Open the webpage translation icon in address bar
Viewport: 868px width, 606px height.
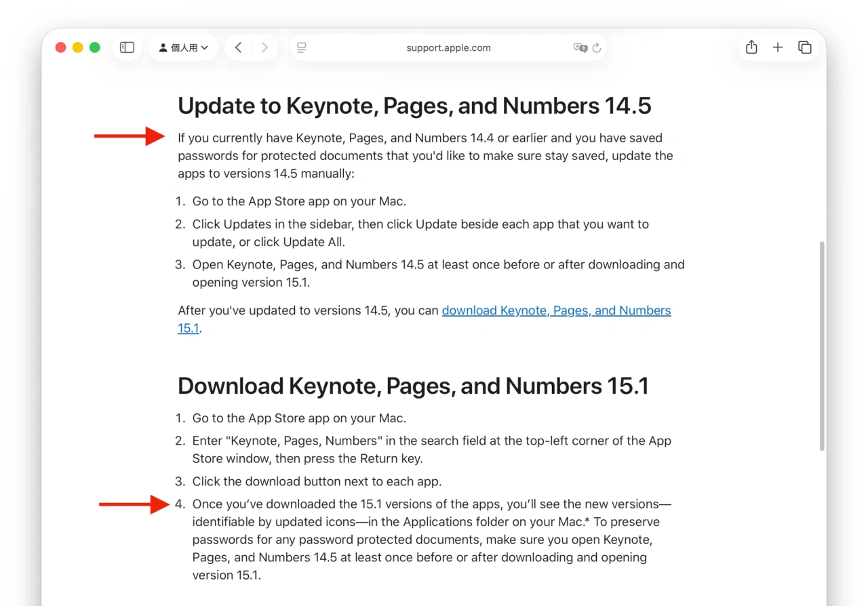[580, 47]
